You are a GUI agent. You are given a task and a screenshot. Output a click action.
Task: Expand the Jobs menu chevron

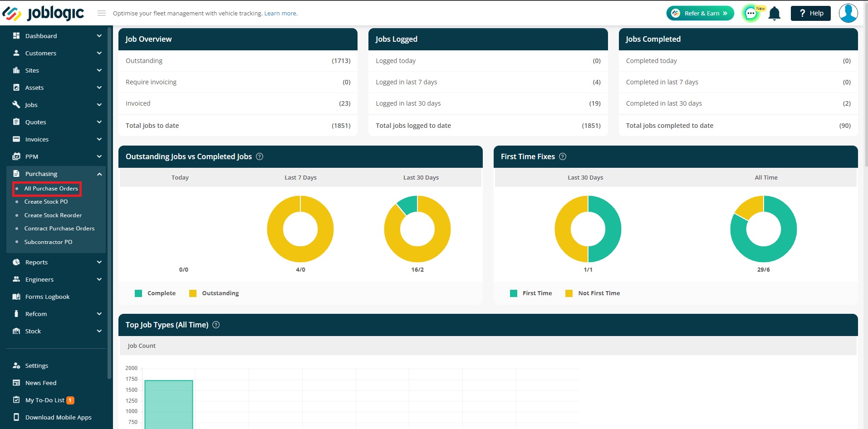[99, 105]
